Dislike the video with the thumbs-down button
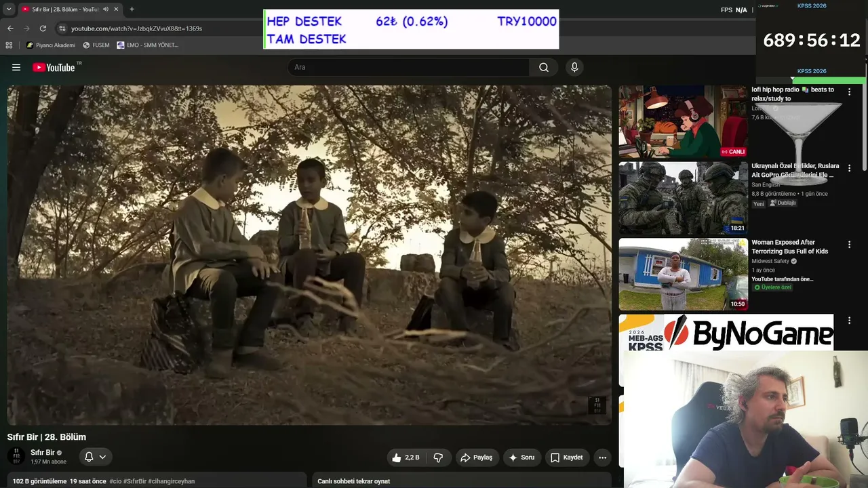 click(x=438, y=457)
